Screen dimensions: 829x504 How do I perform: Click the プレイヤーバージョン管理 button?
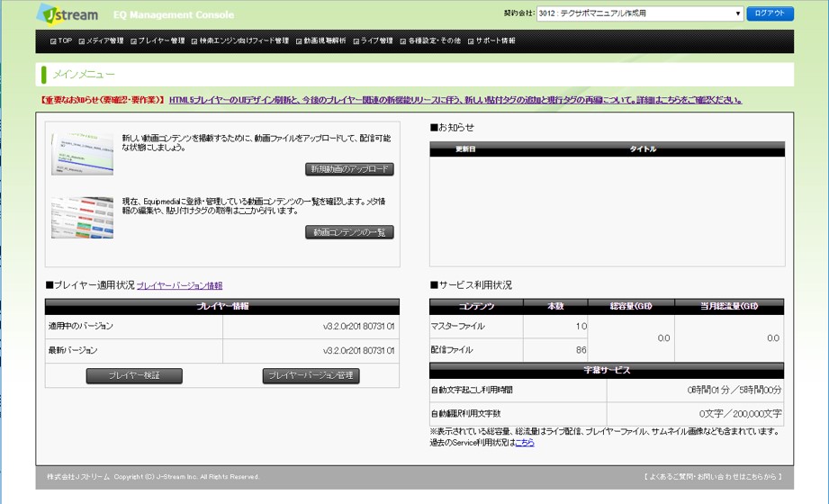(311, 375)
